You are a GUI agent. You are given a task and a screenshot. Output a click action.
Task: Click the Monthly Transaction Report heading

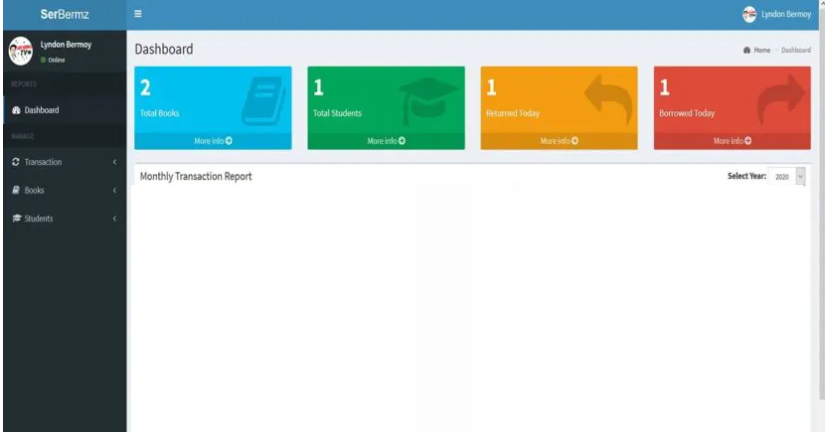click(x=196, y=177)
